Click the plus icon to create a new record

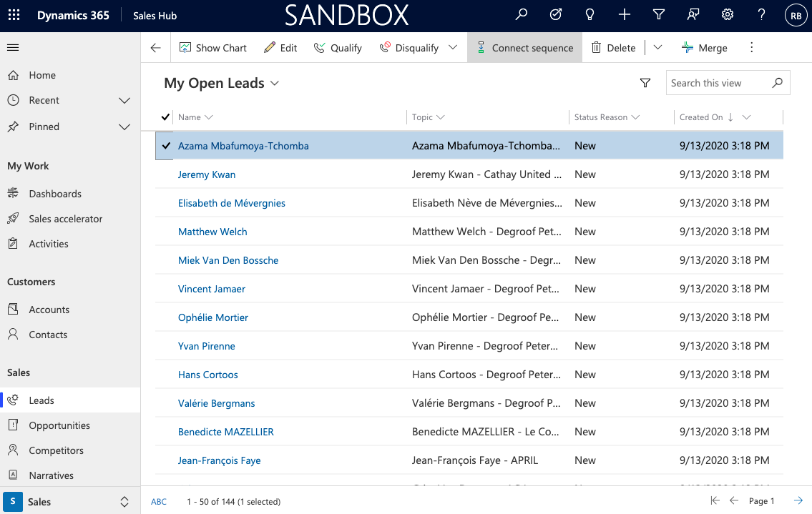click(625, 14)
